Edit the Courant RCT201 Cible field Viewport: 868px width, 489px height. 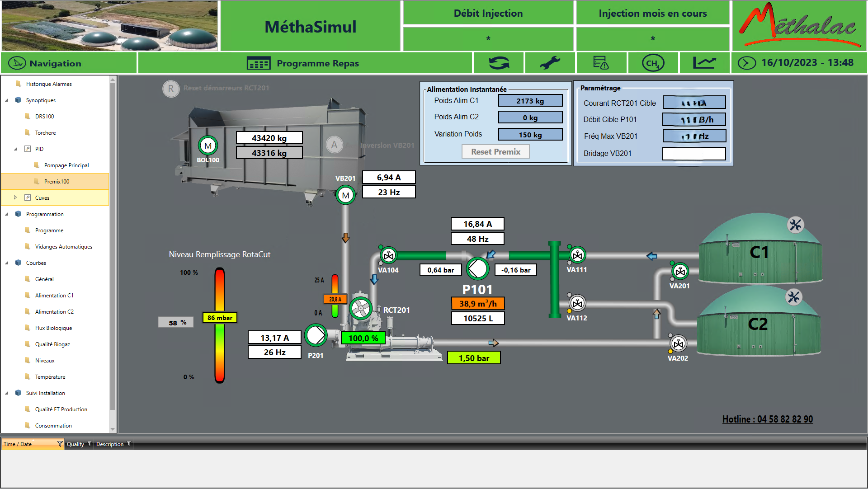tap(694, 103)
